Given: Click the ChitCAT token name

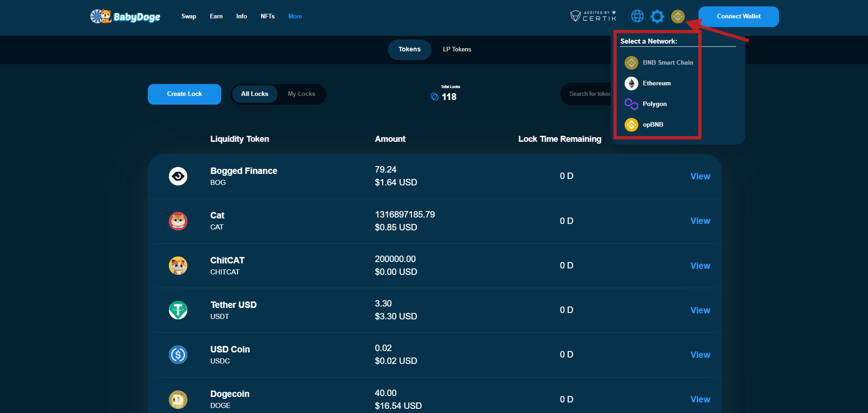Looking at the screenshot, I should [x=227, y=260].
